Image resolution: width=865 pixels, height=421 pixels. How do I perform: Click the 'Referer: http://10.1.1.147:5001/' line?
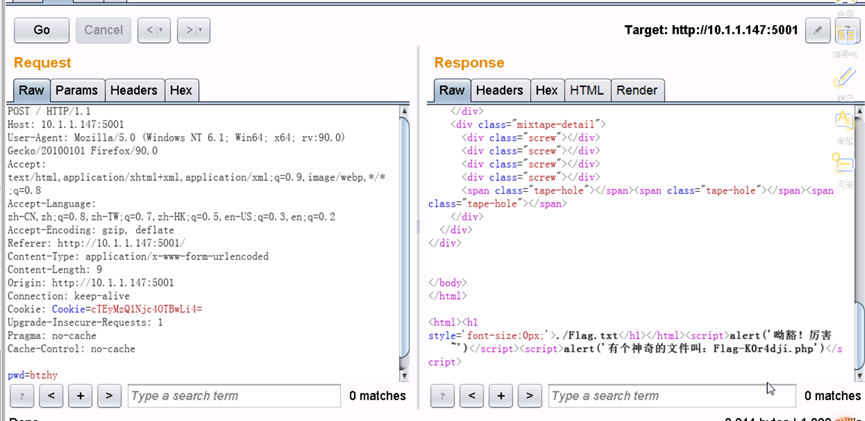(x=97, y=243)
